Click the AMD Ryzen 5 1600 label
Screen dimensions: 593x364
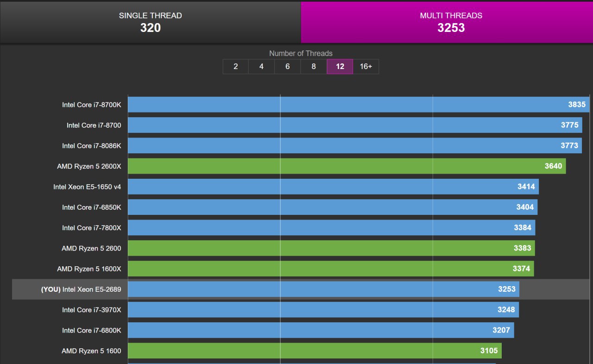pyautogui.click(x=91, y=351)
